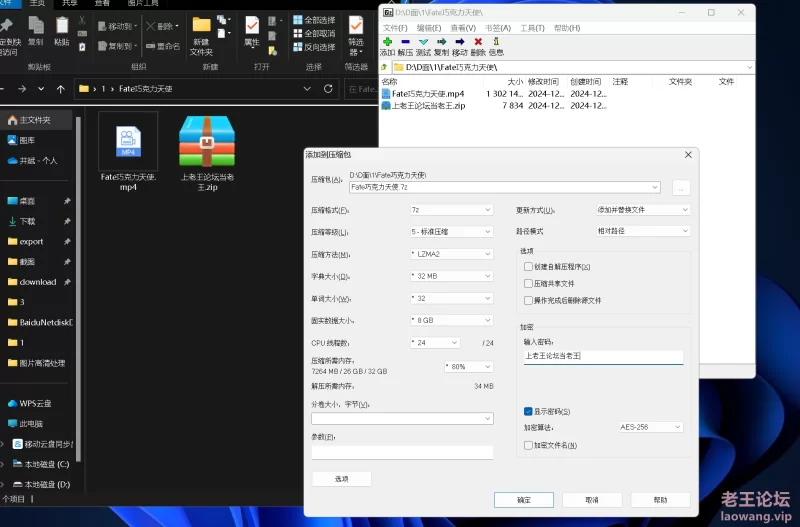The image size is (800, 527).
Task: Click the password input field
Action: click(x=603, y=355)
